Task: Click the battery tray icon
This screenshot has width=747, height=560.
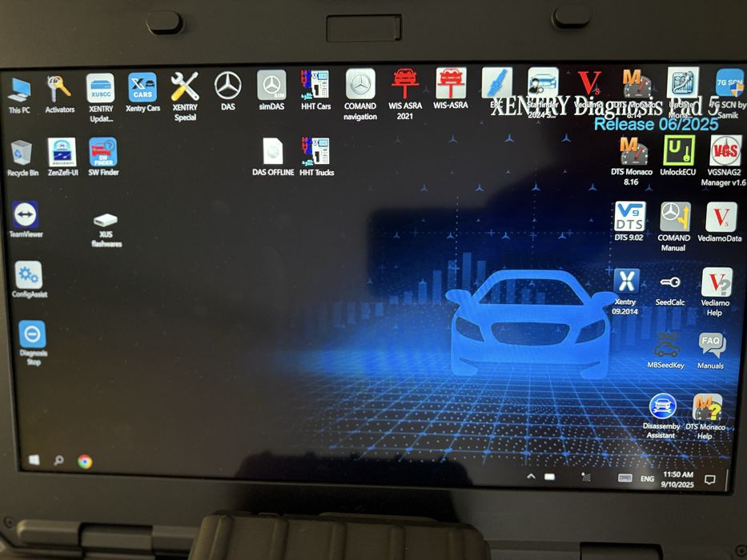Action: pos(550,477)
